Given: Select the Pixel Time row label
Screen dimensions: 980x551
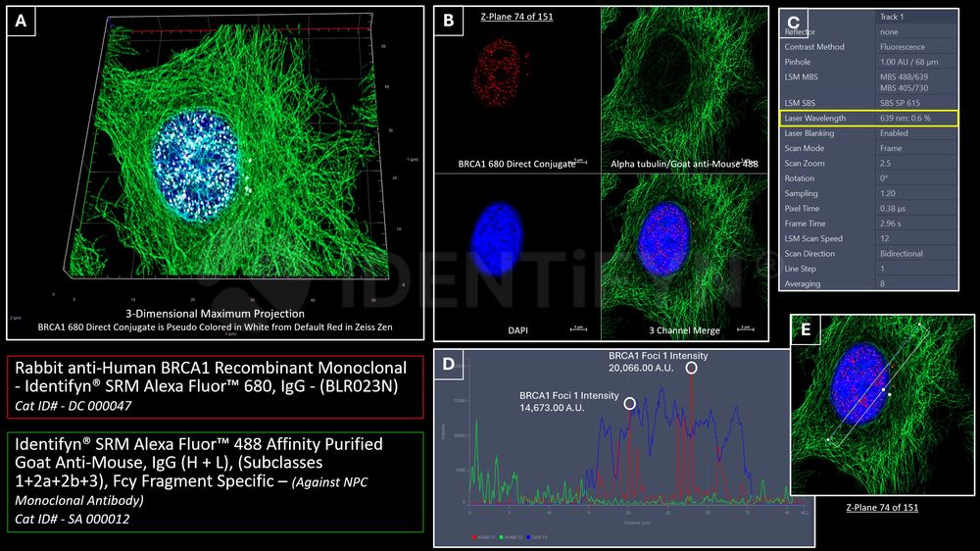Looking at the screenshot, I should pyautogui.click(x=802, y=208).
